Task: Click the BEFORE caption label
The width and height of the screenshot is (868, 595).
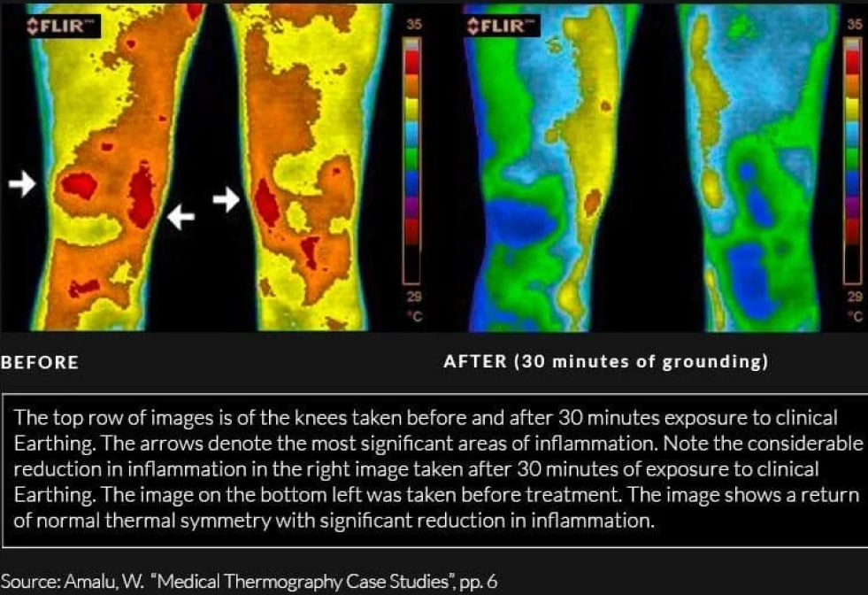Action: pos(40,362)
